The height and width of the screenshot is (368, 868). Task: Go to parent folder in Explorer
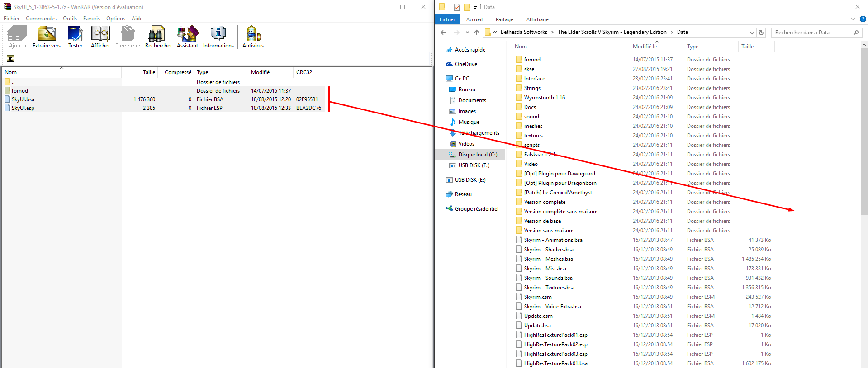click(477, 33)
